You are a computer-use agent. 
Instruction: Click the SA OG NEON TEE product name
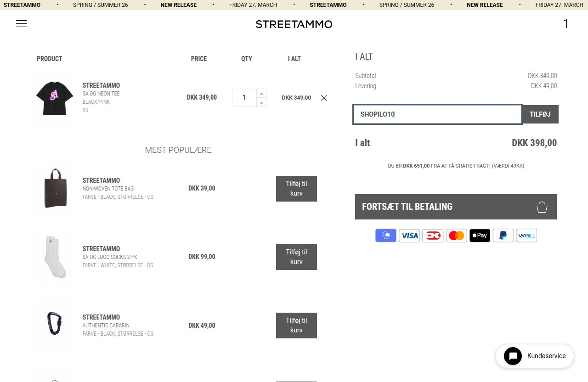click(101, 94)
